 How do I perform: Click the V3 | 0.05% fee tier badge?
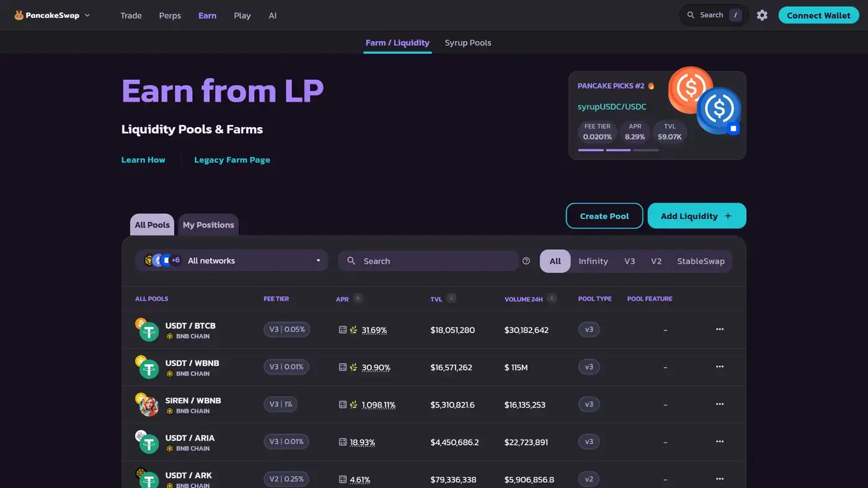[x=286, y=329]
